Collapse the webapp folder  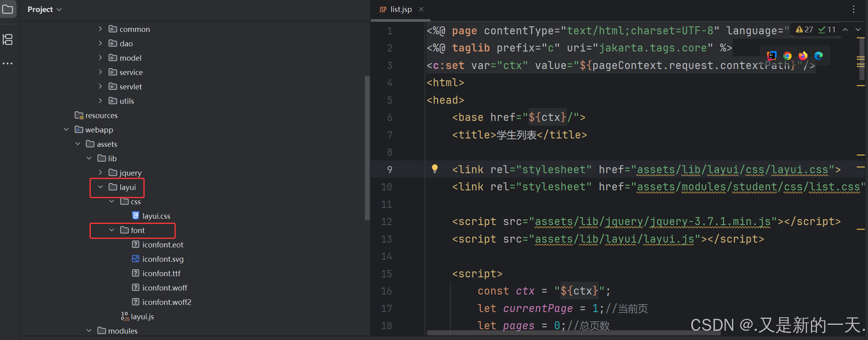pos(66,129)
